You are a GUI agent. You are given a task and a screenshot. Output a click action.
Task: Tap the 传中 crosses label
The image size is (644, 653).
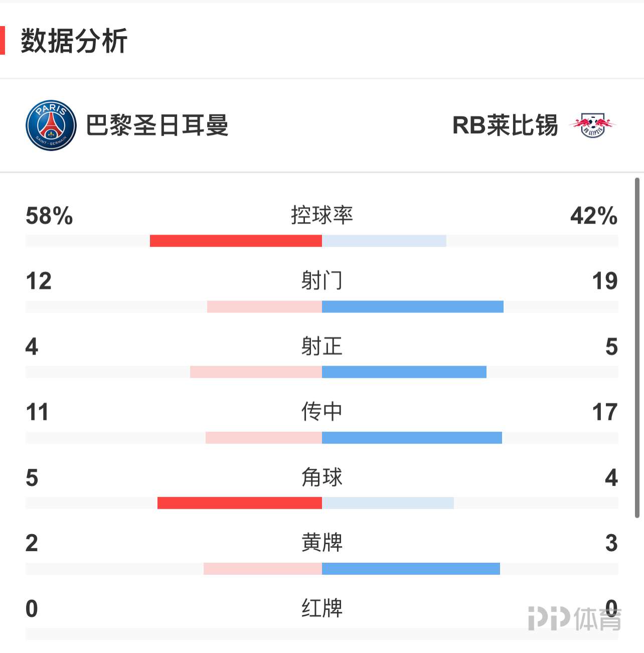pos(322,411)
